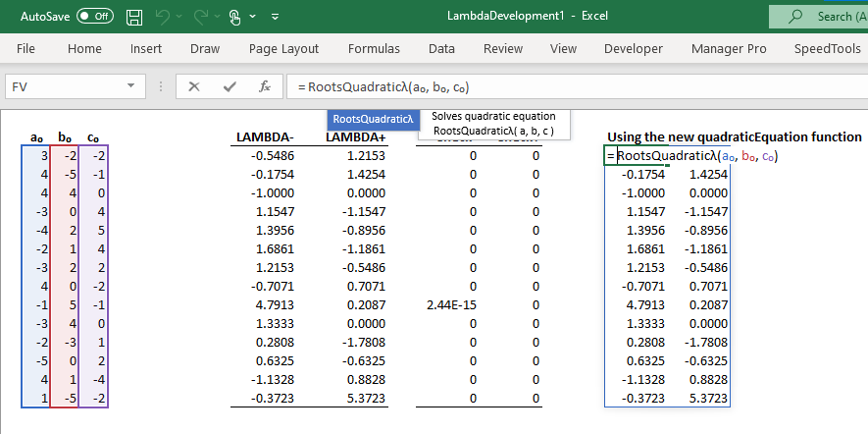Switch to the Home tab
The width and height of the screenshot is (868, 434).
(x=84, y=49)
